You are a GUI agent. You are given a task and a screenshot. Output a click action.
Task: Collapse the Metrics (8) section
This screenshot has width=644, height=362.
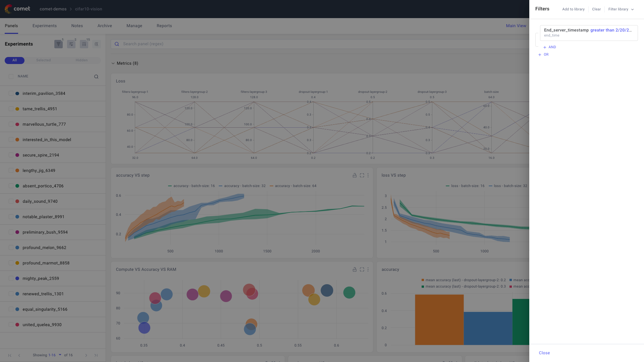(x=113, y=63)
